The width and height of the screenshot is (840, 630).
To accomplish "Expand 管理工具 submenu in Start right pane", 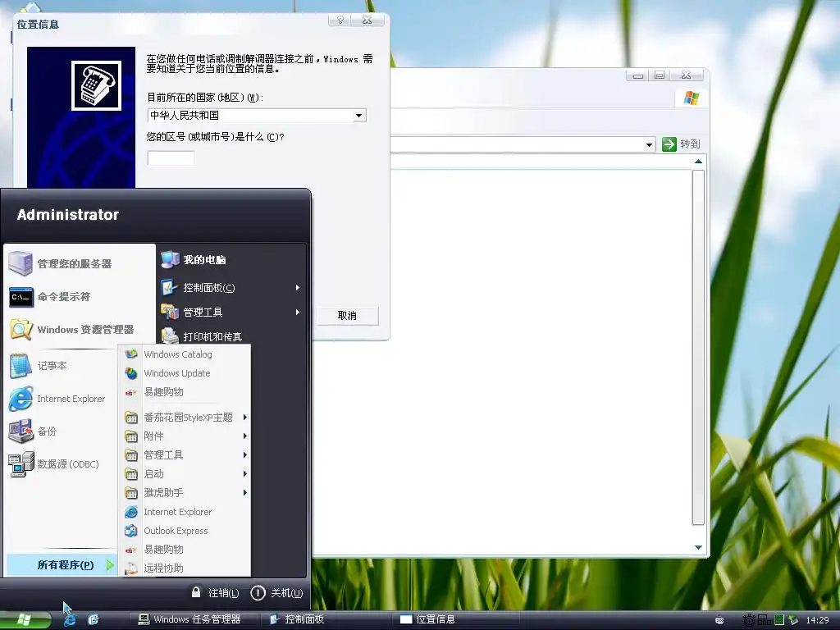I will click(298, 312).
